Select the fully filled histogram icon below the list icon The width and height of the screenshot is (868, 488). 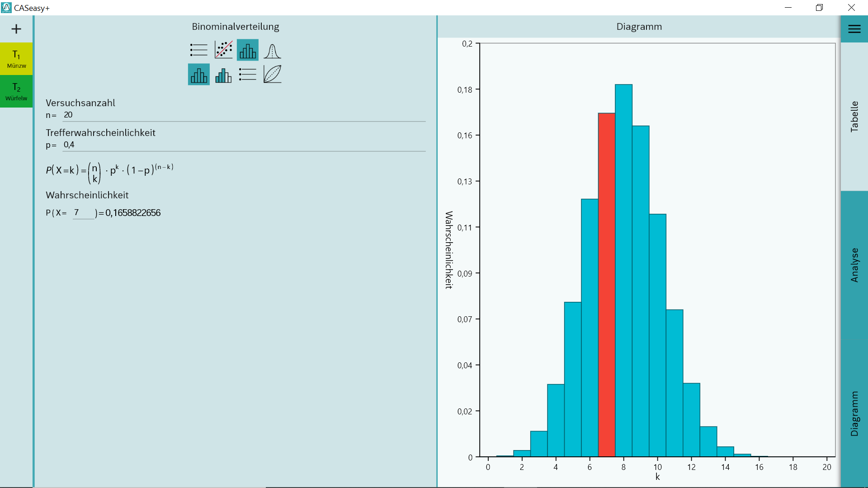tap(199, 75)
